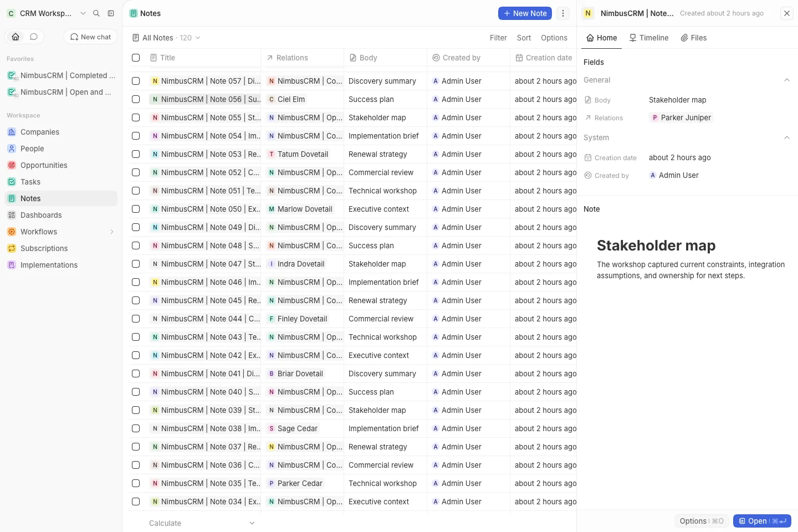Click the yellow N note avatar in panel header
Viewport: 798px width, 532px height.
click(588, 13)
